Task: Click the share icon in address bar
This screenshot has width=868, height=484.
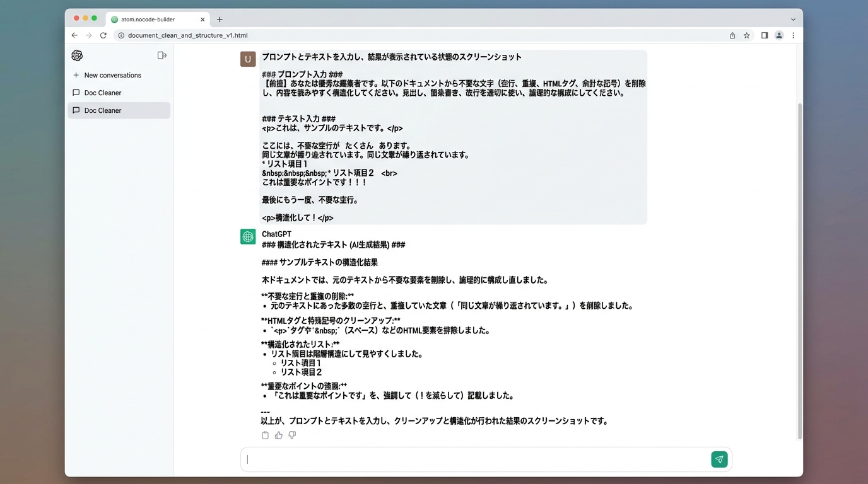Action: 732,35
